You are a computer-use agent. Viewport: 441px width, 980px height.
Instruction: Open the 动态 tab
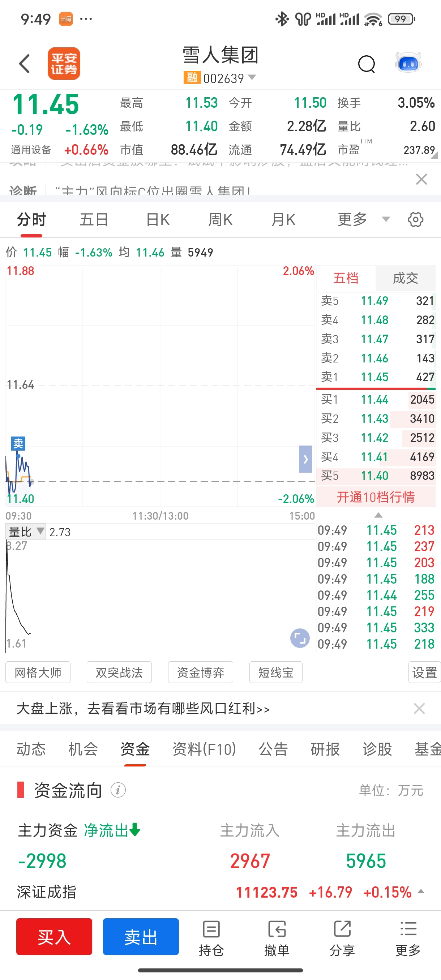31,749
